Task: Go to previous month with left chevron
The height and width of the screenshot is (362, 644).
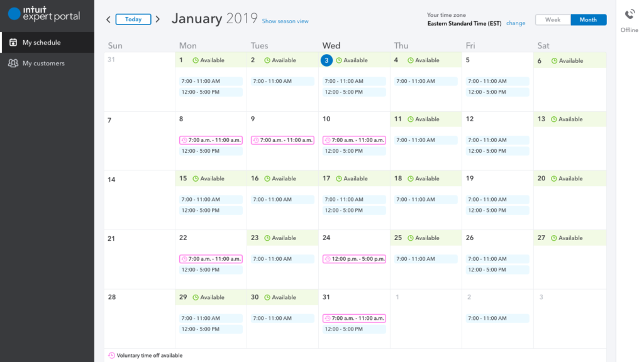Action: 108,19
